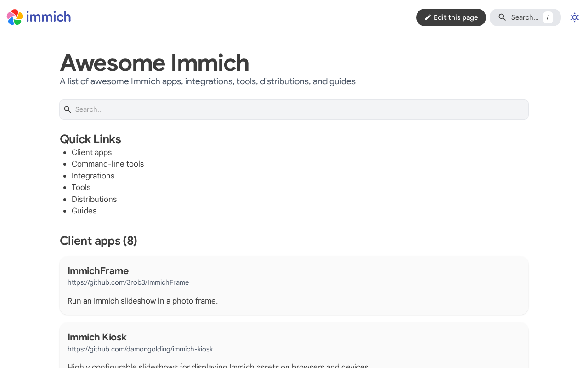The image size is (588, 368).
Task: Click the slash shortcut key badge
Action: [x=548, y=17]
